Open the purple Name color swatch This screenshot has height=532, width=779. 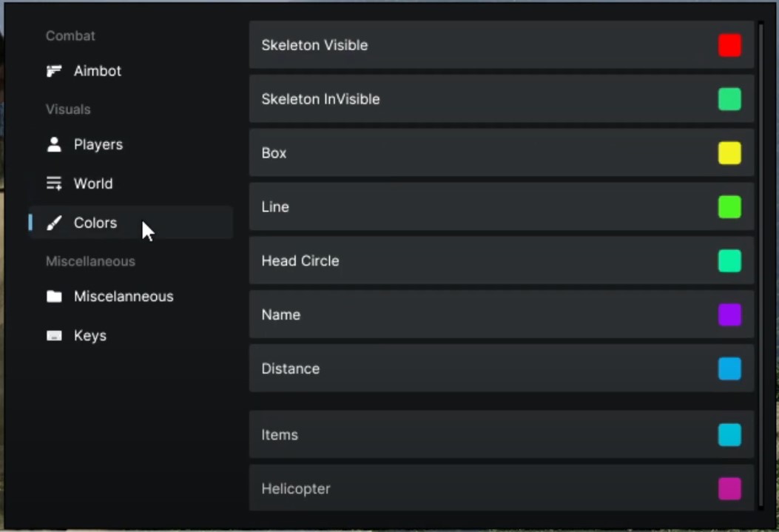click(x=729, y=315)
